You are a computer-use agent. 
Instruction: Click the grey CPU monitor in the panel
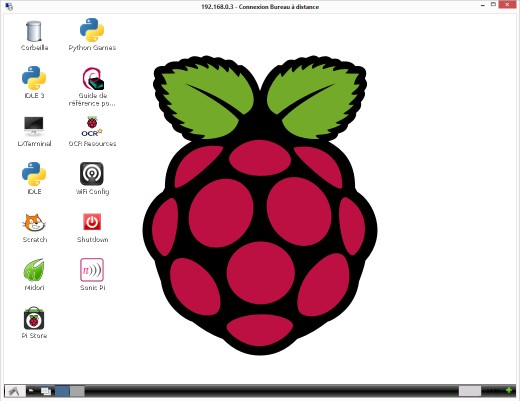(x=470, y=391)
